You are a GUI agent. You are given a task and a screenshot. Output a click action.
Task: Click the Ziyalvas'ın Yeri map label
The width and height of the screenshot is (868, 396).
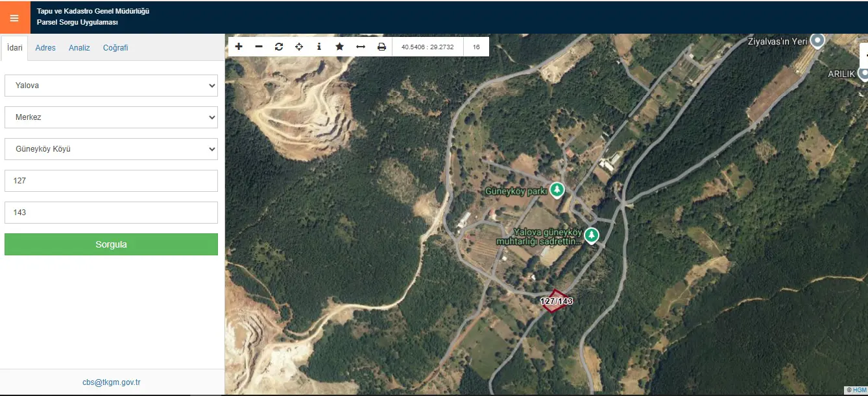coord(777,41)
